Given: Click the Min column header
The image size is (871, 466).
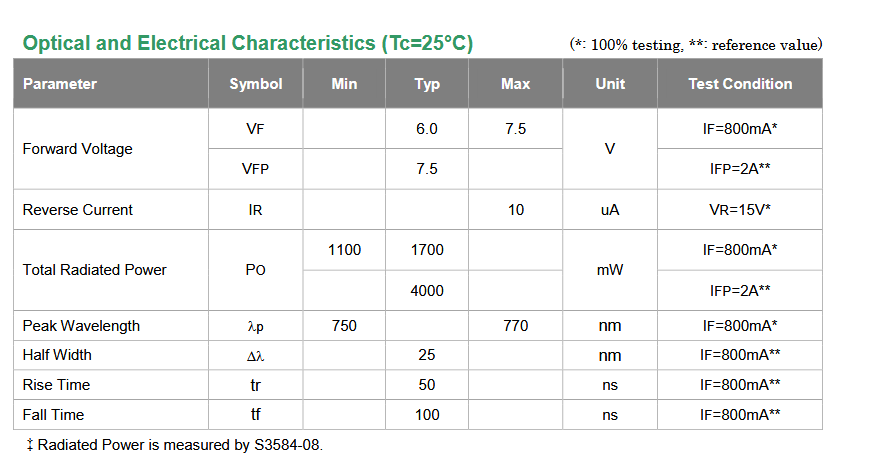Looking at the screenshot, I should point(344,84).
